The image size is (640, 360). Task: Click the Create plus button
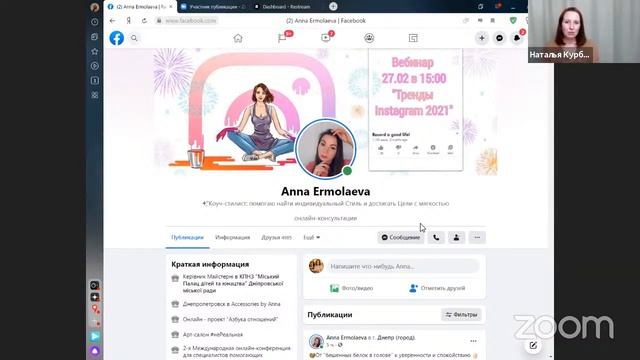tap(482, 38)
